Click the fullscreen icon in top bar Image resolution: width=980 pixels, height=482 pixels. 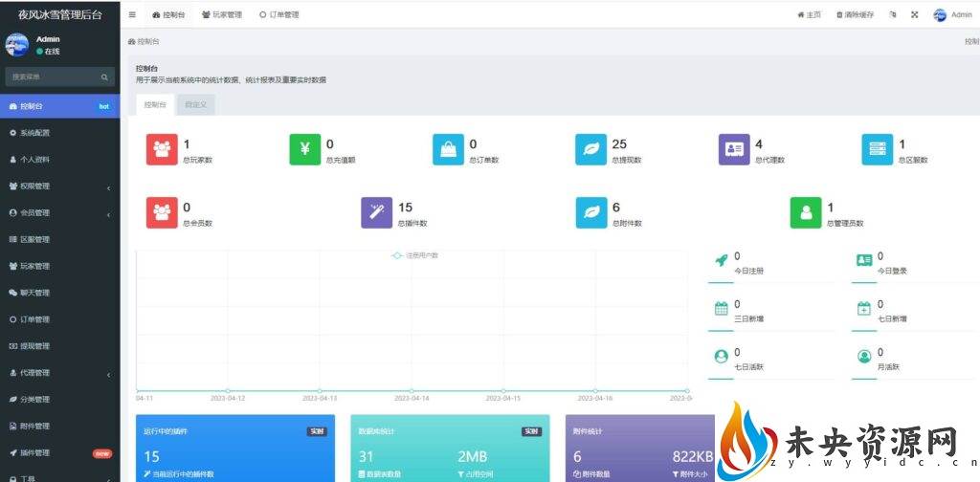click(x=914, y=15)
